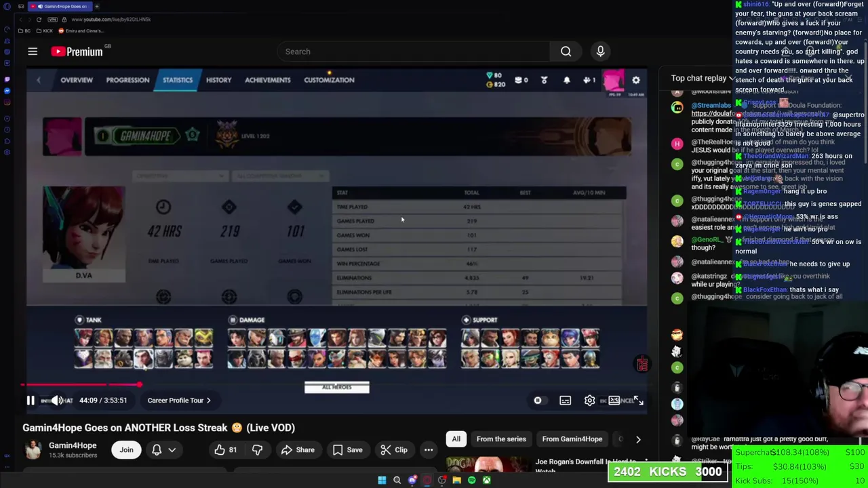Click the Join channel button

(126, 450)
